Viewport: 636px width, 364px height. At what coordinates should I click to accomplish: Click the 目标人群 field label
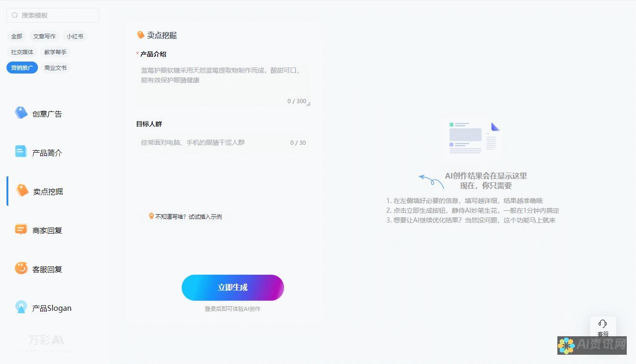(x=149, y=124)
